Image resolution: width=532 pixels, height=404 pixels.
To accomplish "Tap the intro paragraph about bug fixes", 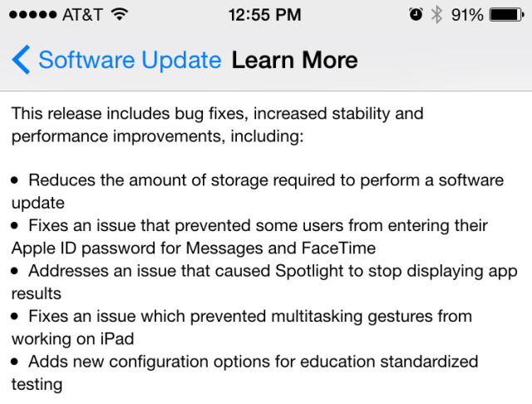I will coord(218,125).
